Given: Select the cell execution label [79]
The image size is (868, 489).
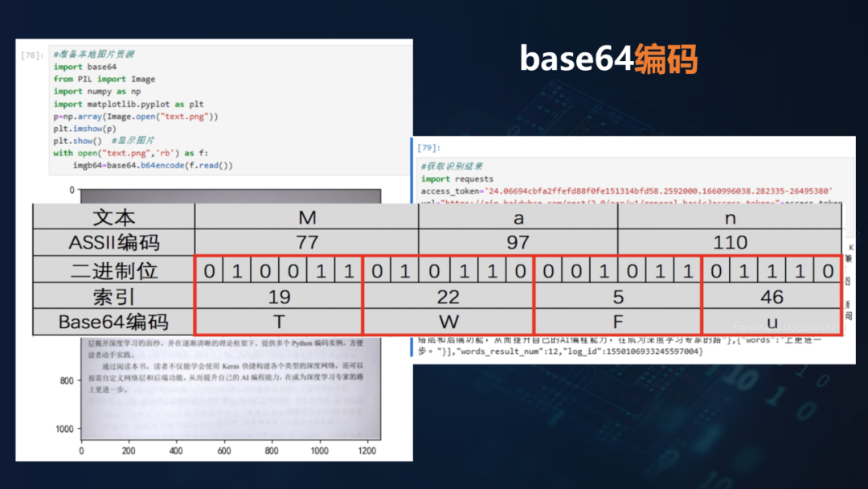Looking at the screenshot, I should [x=424, y=147].
